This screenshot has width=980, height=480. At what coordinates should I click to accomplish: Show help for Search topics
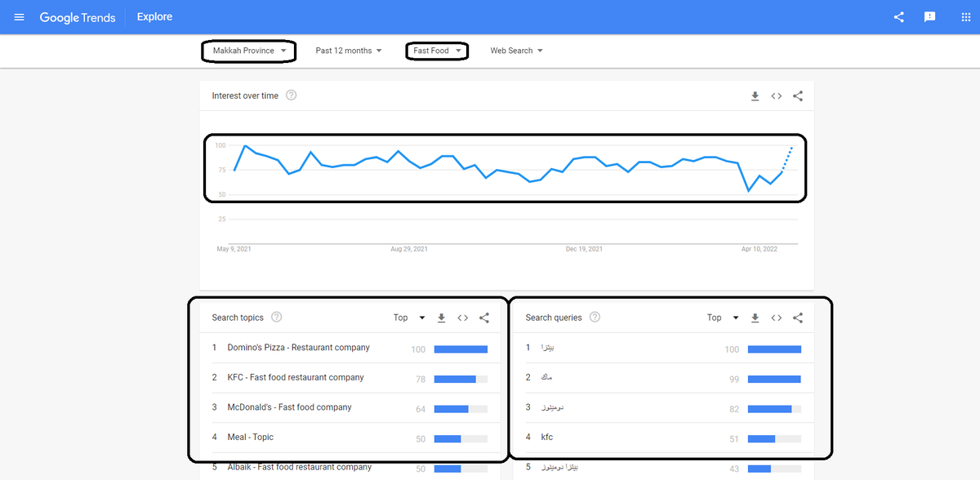pos(276,318)
